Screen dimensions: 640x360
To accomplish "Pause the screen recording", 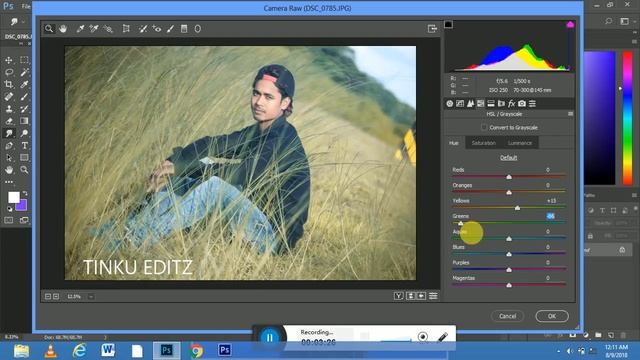I will tap(270, 338).
